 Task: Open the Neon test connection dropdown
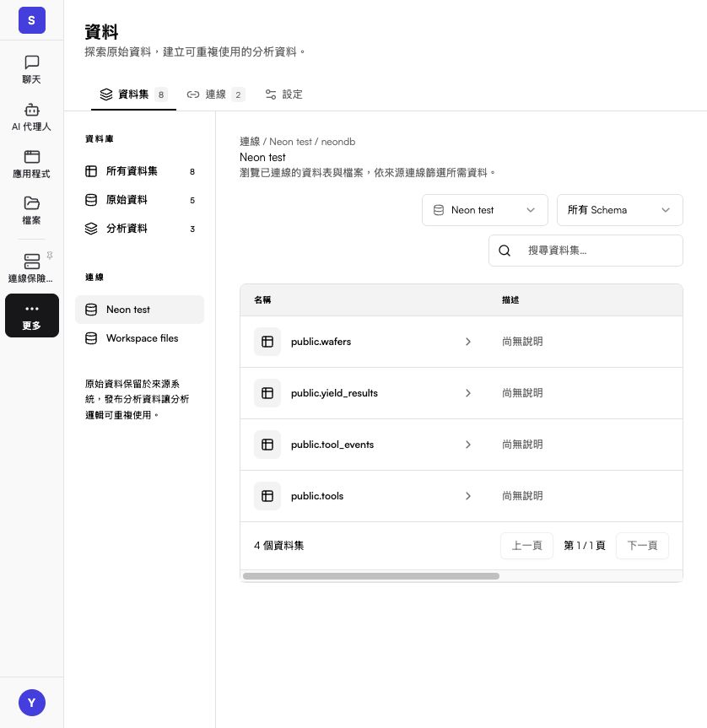(484, 210)
